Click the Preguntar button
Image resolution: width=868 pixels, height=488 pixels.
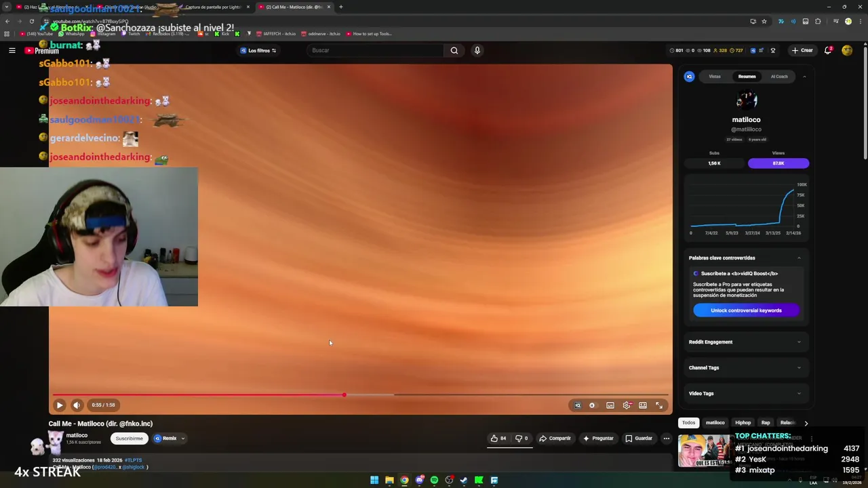click(598, 439)
